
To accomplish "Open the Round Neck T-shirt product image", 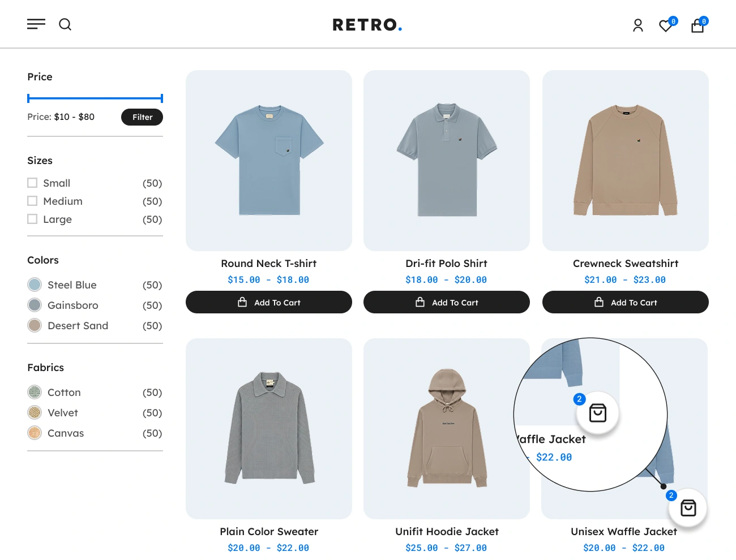I will [x=269, y=161].
